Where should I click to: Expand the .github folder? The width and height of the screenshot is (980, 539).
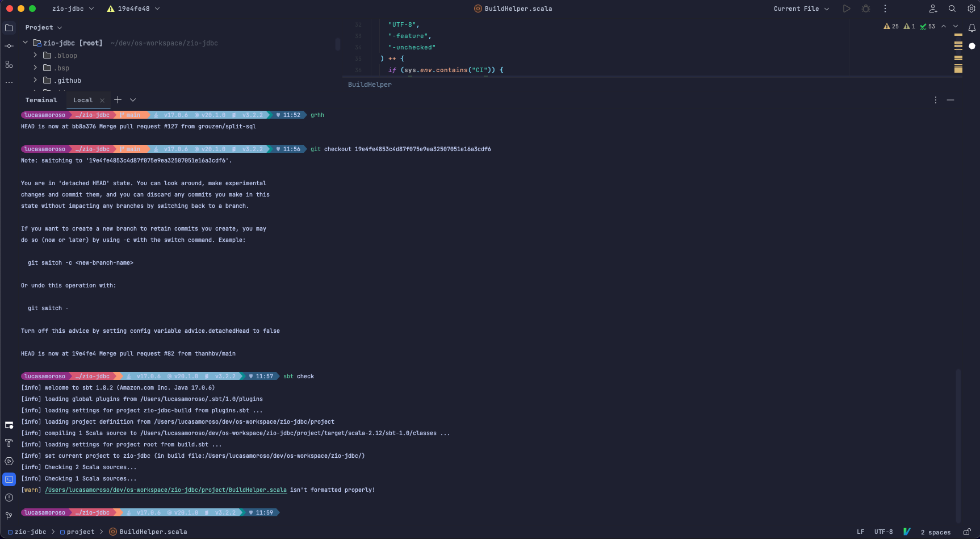[x=35, y=80]
